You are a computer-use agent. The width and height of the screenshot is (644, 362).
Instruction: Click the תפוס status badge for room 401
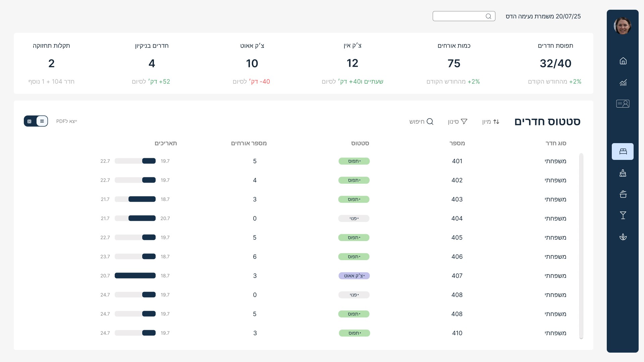point(354,161)
